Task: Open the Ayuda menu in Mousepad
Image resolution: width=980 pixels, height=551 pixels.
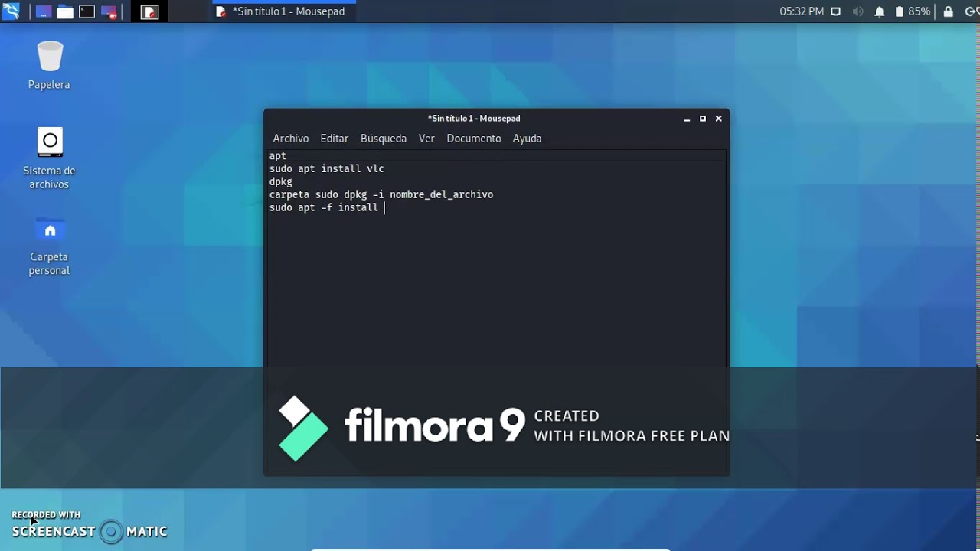Action: 527,139
